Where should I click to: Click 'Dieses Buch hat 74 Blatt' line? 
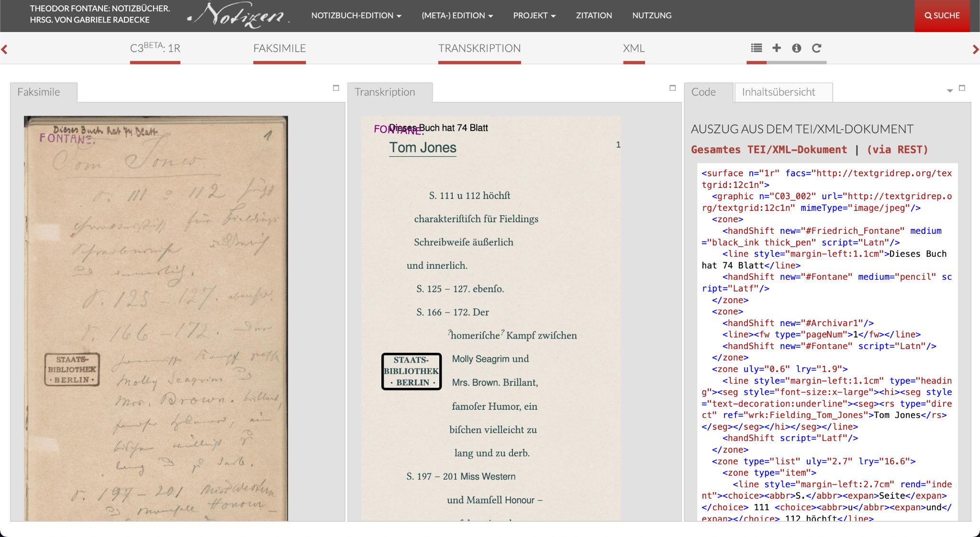coord(438,128)
